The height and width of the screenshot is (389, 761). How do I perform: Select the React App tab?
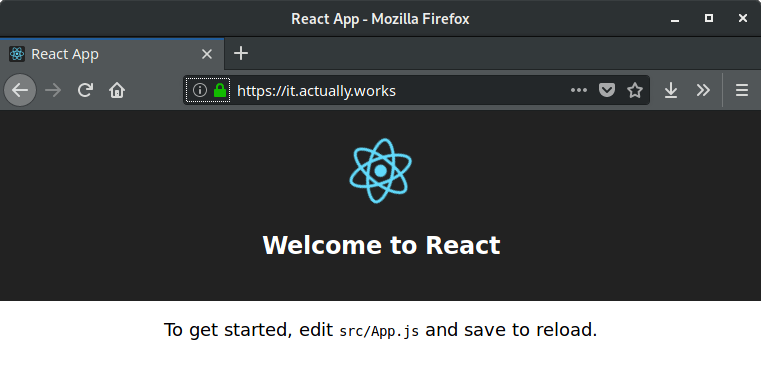[x=112, y=54]
